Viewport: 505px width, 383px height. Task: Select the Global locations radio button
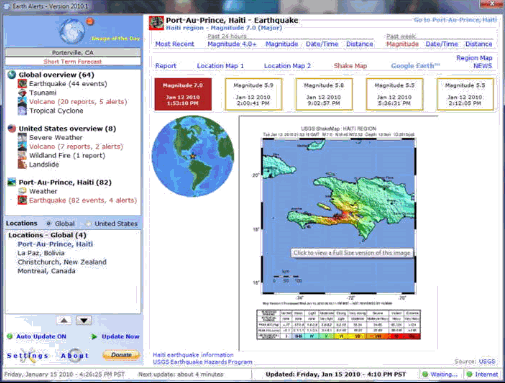[x=49, y=223]
